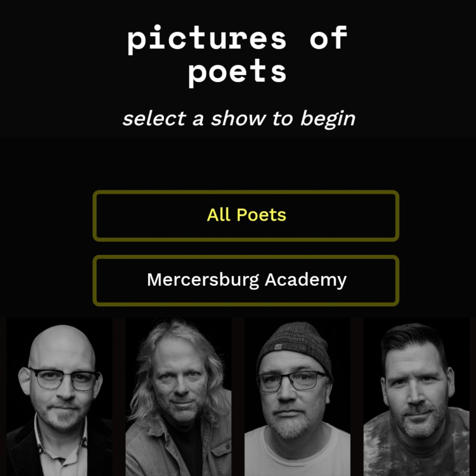This screenshot has width=476, height=476.
Task: Open portrait of man wearing knit beanie
Action: pyautogui.click(x=297, y=397)
